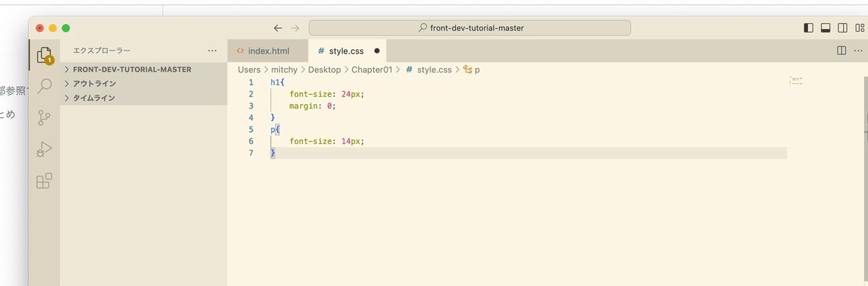Click the h1 selector in the code
Screen dimensions: 868x286
(275, 82)
